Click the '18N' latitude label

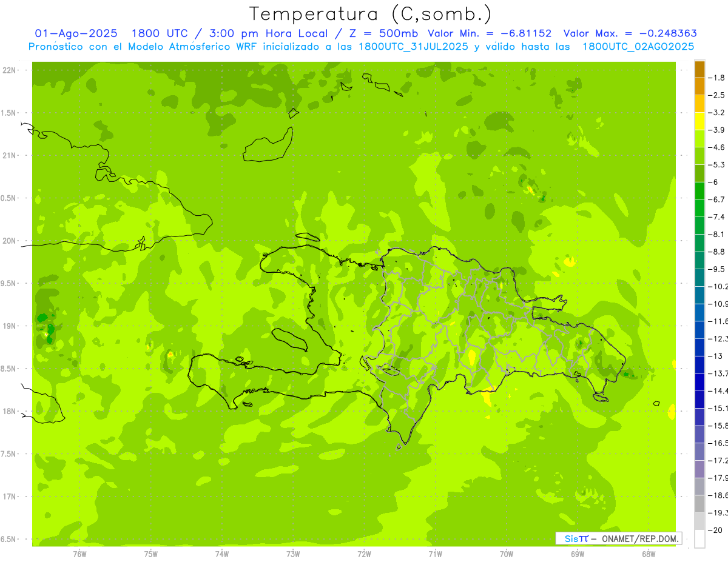[9, 412]
